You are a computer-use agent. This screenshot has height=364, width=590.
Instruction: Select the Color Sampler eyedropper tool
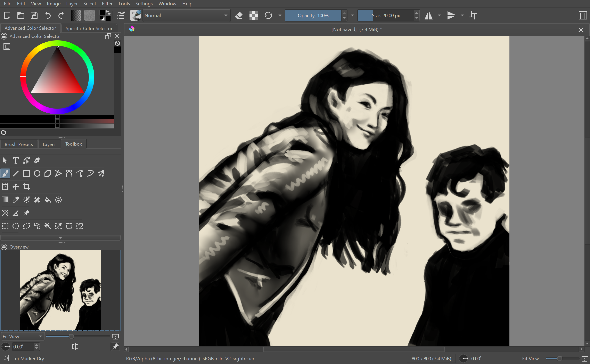point(16,200)
